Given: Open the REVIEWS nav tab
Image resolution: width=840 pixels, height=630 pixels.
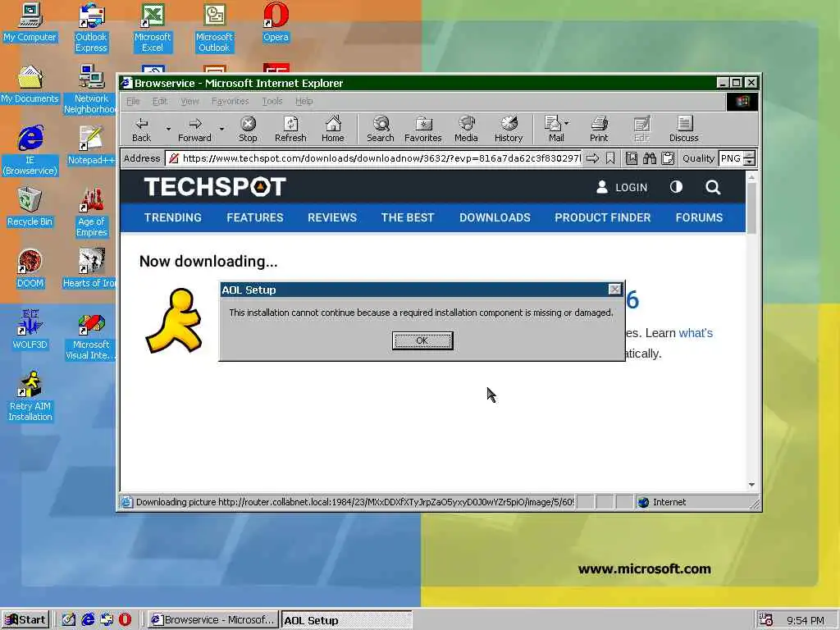Looking at the screenshot, I should tap(332, 217).
